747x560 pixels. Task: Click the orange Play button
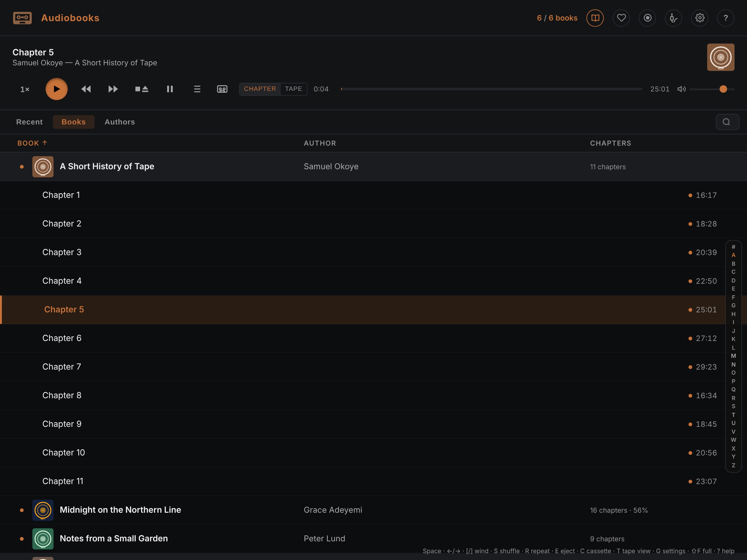(x=56, y=89)
